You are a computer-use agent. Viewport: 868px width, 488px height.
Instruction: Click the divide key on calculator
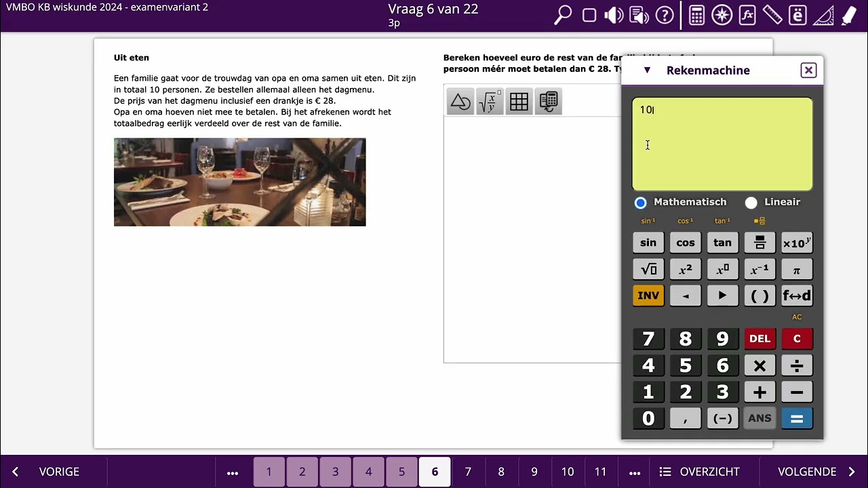pyautogui.click(x=797, y=366)
